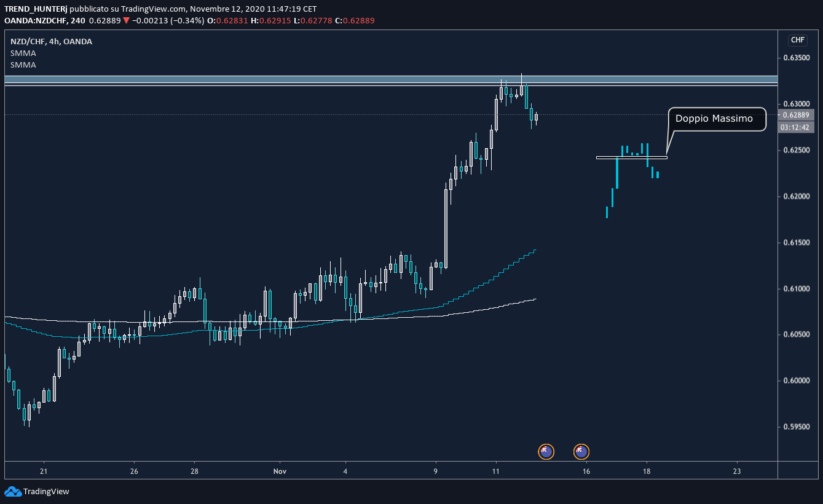Select the second SMMA indicator label

[23, 65]
